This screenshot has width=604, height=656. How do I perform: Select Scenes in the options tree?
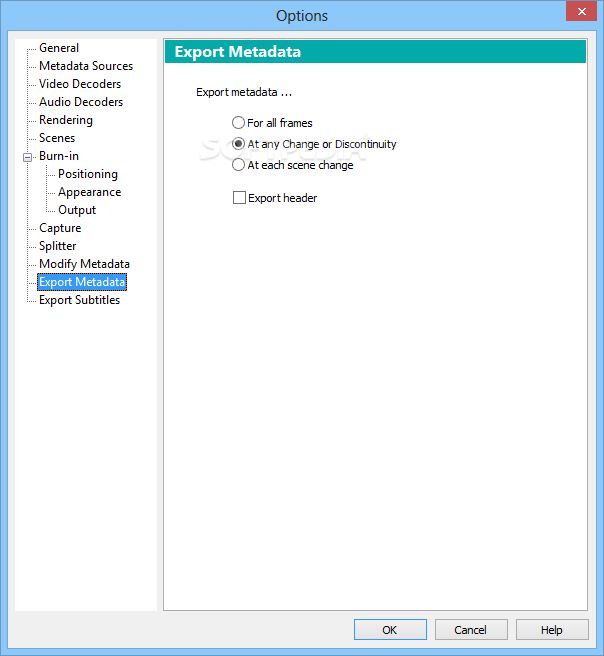(57, 138)
